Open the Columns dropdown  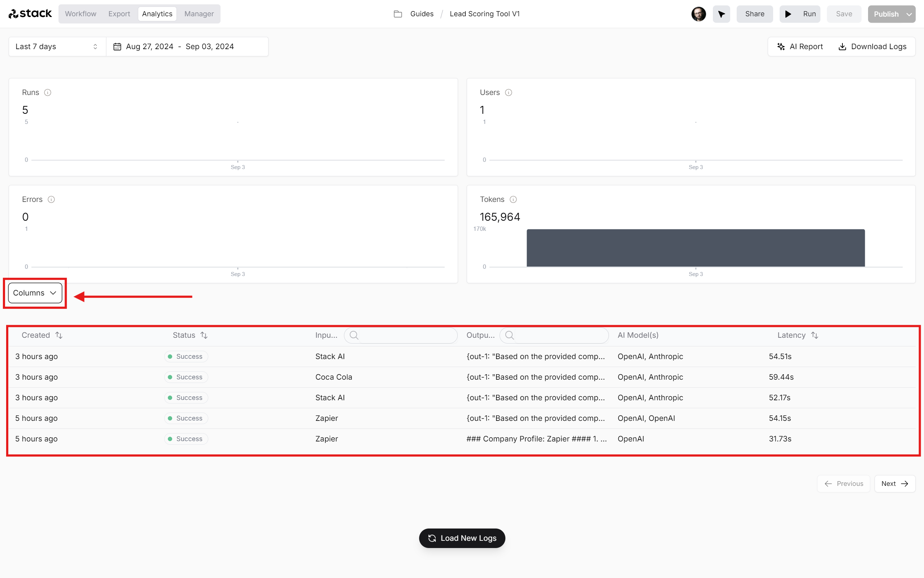pyautogui.click(x=35, y=293)
